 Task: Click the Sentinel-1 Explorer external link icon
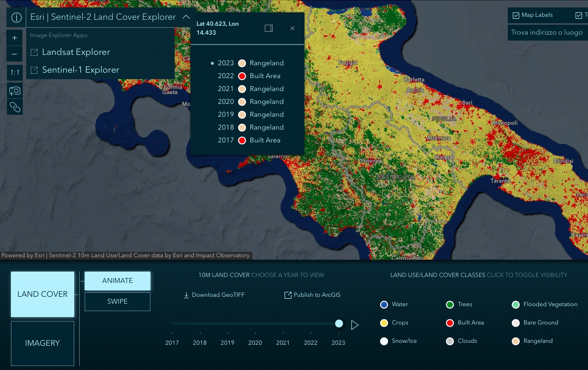click(x=34, y=70)
